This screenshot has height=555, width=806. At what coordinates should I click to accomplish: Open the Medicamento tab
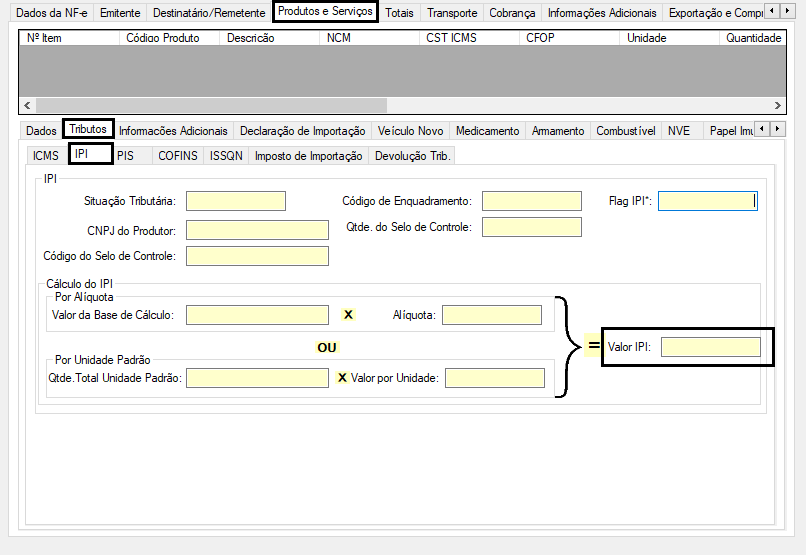click(x=488, y=131)
